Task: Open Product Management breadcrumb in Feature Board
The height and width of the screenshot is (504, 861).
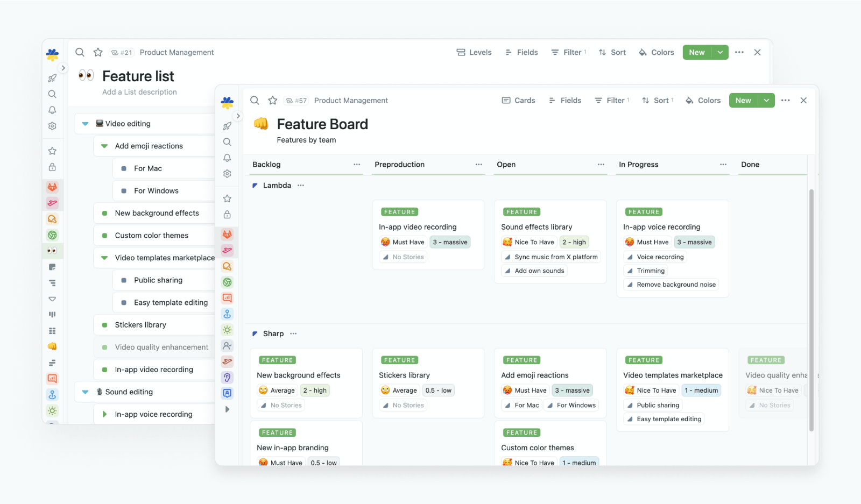Action: pyautogui.click(x=351, y=101)
